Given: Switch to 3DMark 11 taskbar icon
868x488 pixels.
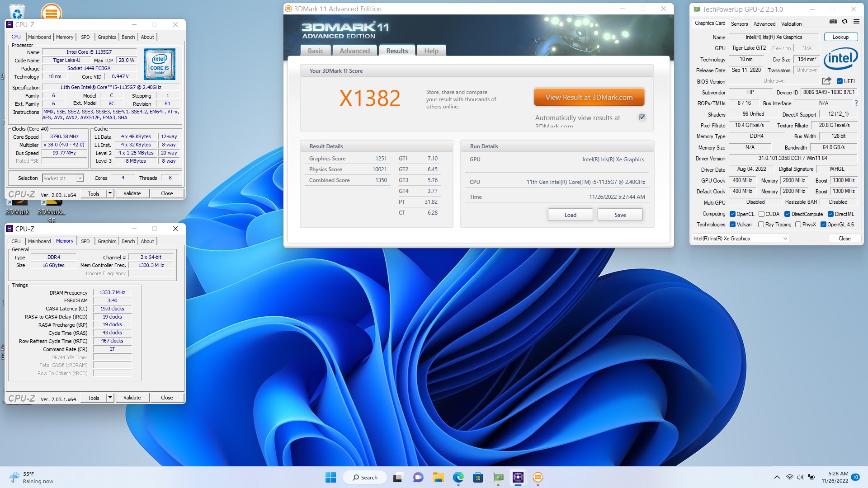Looking at the screenshot, I should (x=538, y=477).
